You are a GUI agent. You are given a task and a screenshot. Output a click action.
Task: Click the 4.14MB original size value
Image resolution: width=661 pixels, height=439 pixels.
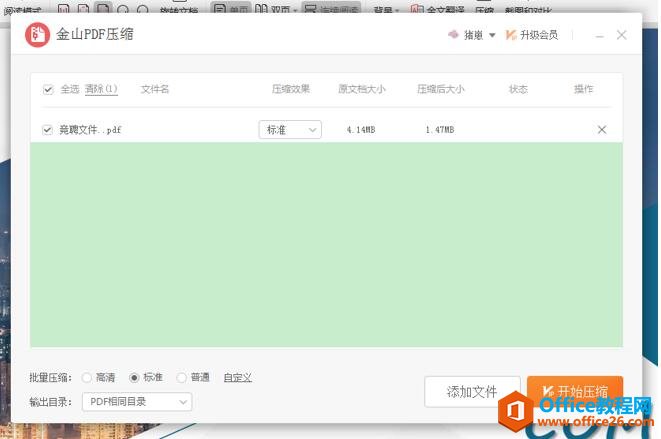pyautogui.click(x=361, y=129)
